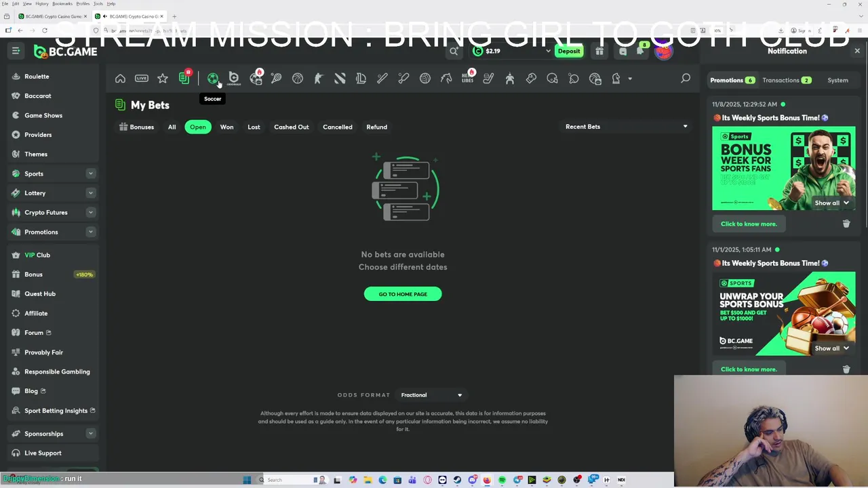Toggle the hamburger sidebar menu icon
Viewport: 868px width, 488px height.
pos(16,51)
